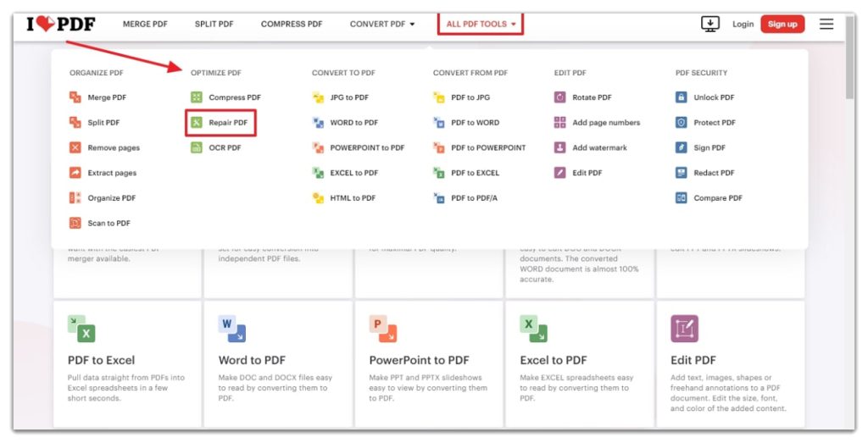
Task: Open the Scan to PDF link text
Action: [109, 224]
